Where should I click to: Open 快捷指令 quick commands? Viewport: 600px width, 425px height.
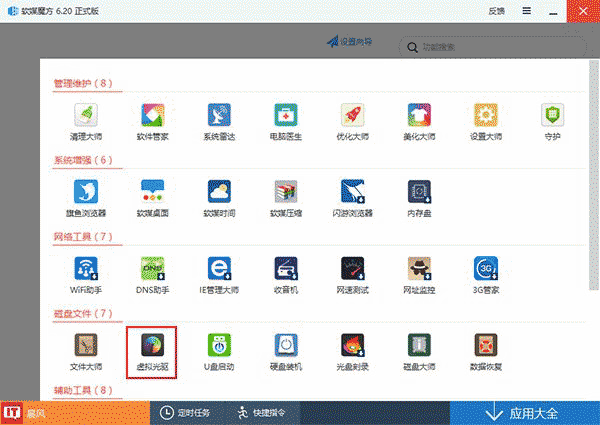point(262,413)
